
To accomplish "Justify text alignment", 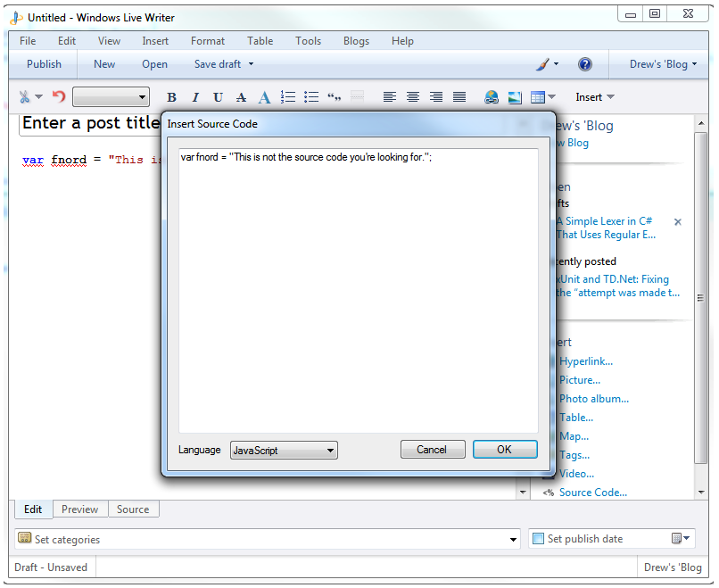I will pyautogui.click(x=459, y=96).
